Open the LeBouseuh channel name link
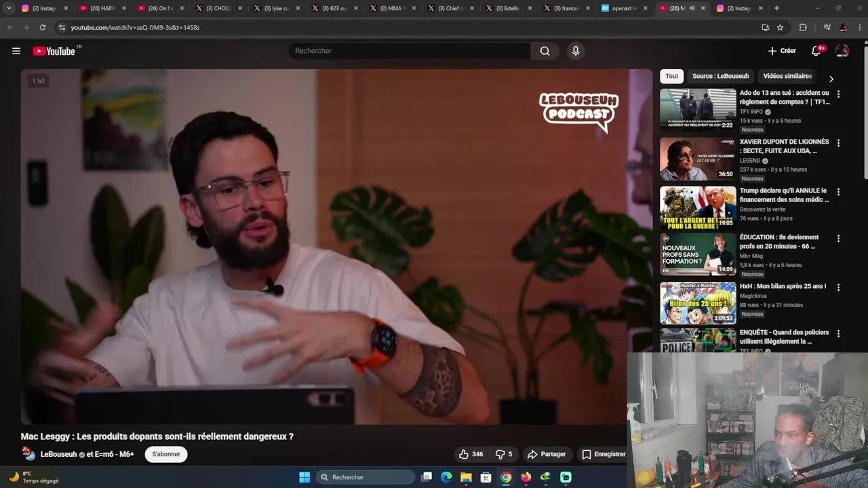 [x=58, y=454]
